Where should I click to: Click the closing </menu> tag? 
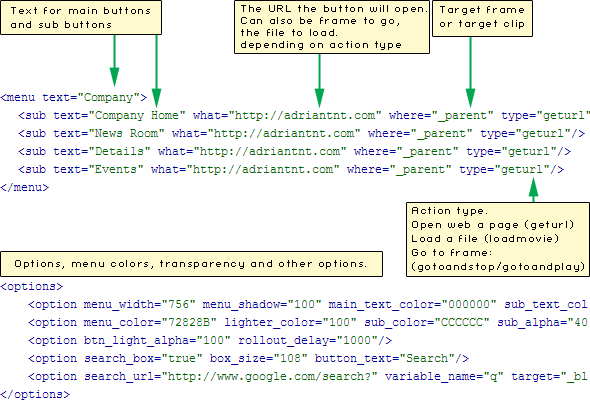click(x=25, y=188)
